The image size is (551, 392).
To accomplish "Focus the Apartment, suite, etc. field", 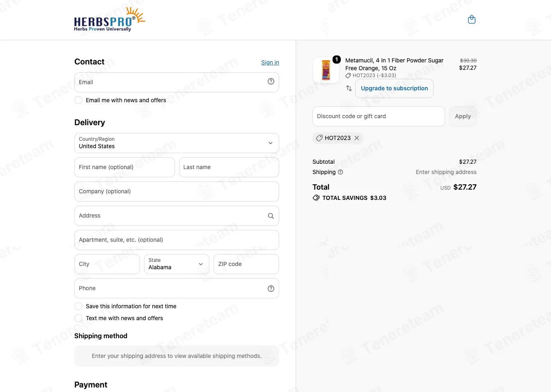I will pyautogui.click(x=177, y=240).
